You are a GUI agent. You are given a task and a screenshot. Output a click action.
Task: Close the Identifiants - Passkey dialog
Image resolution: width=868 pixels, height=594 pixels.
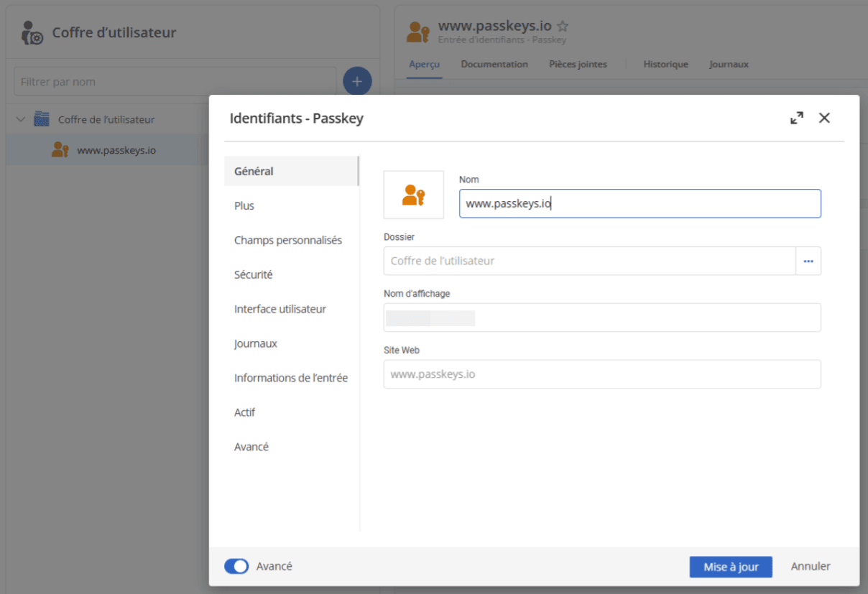[824, 119]
